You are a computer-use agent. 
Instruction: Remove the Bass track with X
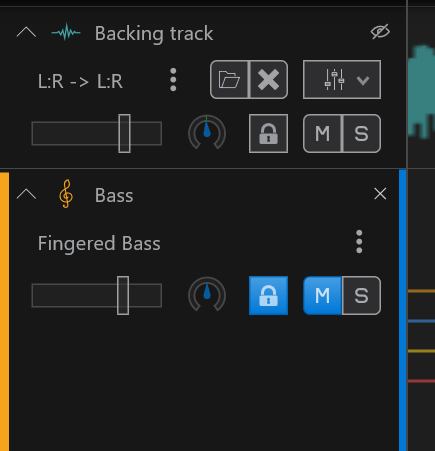[380, 194]
